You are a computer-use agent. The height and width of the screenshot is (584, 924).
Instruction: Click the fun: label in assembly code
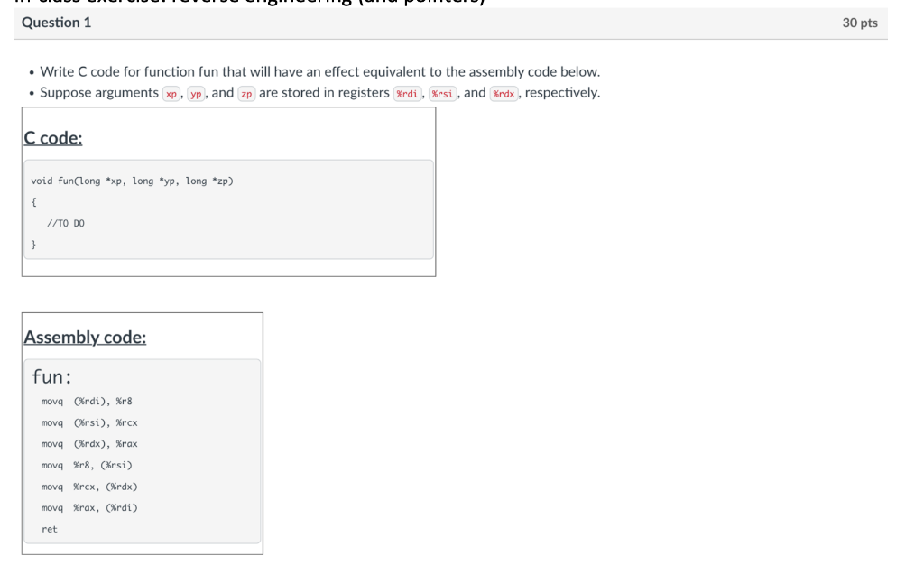point(52,376)
